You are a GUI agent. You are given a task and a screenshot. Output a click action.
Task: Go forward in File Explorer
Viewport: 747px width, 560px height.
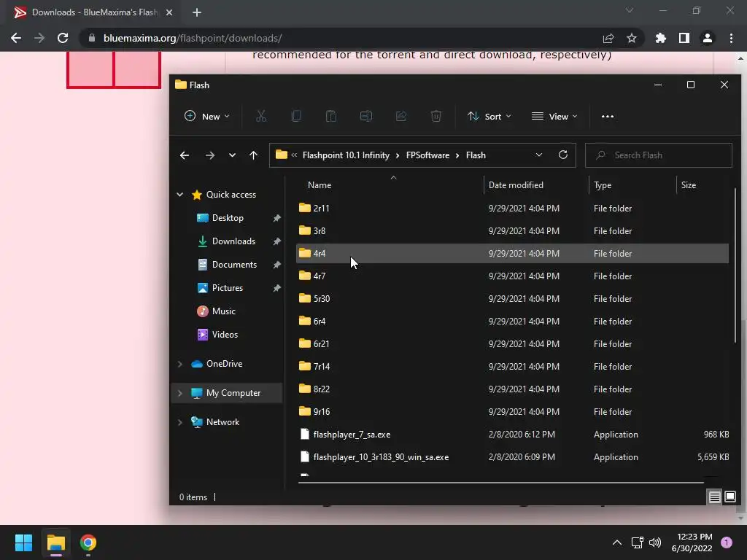[x=209, y=155]
